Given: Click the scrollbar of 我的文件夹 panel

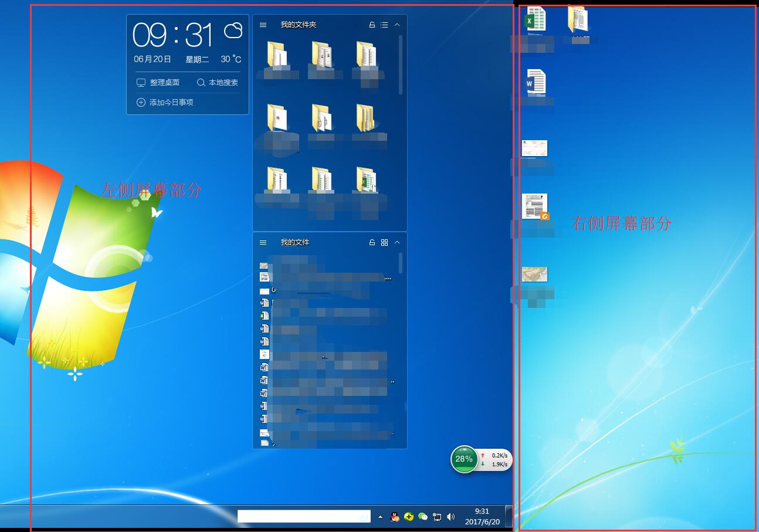Looking at the screenshot, I should pos(401,65).
